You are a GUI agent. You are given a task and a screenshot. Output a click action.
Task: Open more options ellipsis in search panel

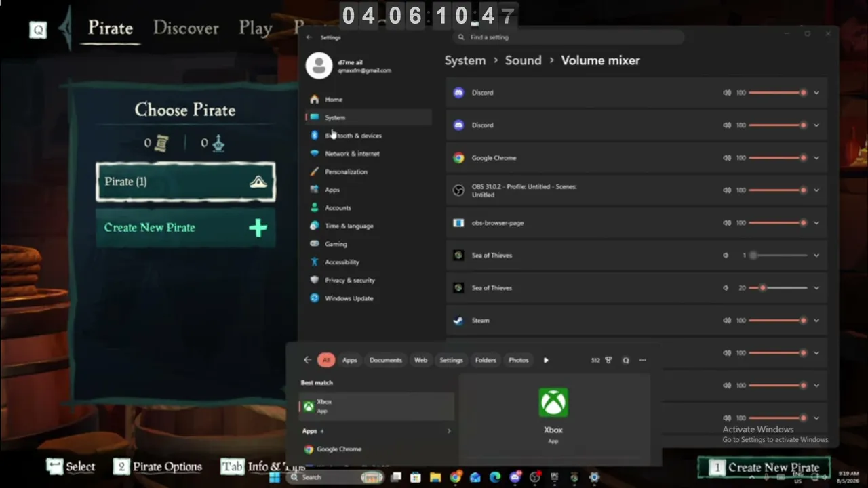click(x=643, y=360)
